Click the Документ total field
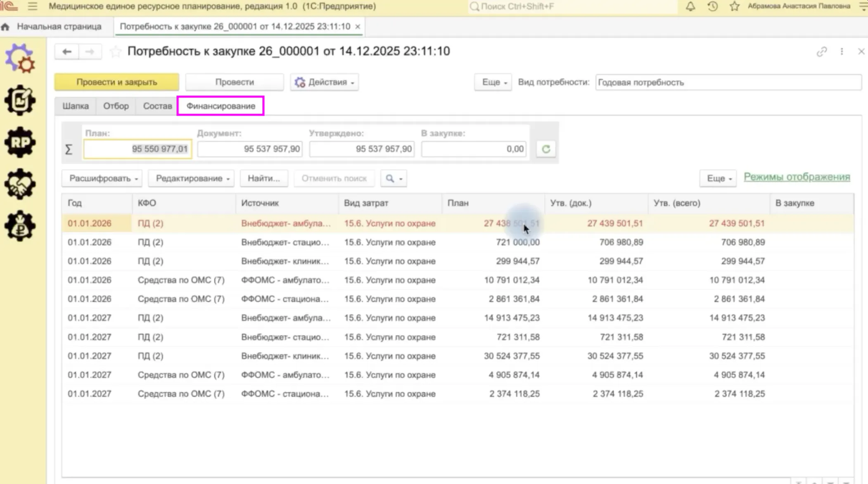Viewport: 868px width, 484px height. 250,149
